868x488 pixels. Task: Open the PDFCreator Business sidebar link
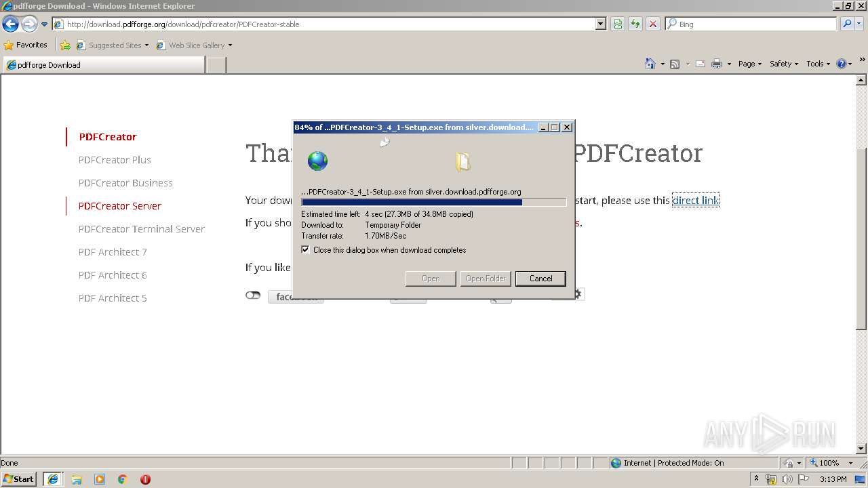[x=125, y=183]
